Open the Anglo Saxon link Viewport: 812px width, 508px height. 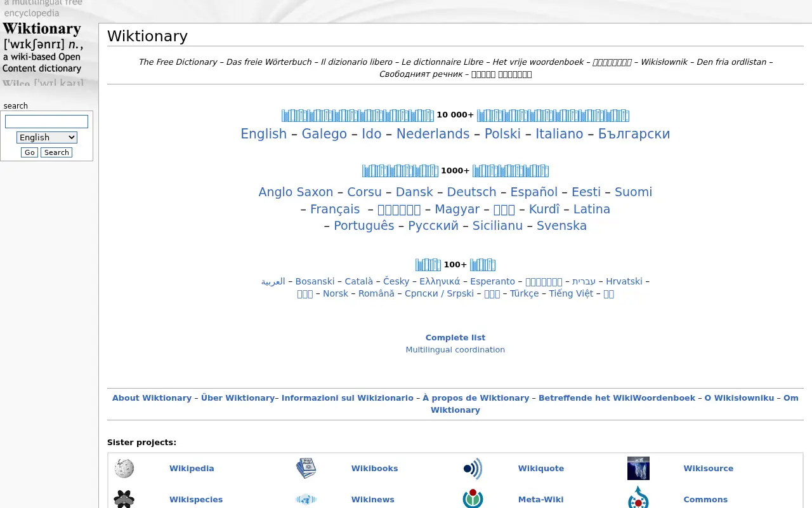click(296, 192)
